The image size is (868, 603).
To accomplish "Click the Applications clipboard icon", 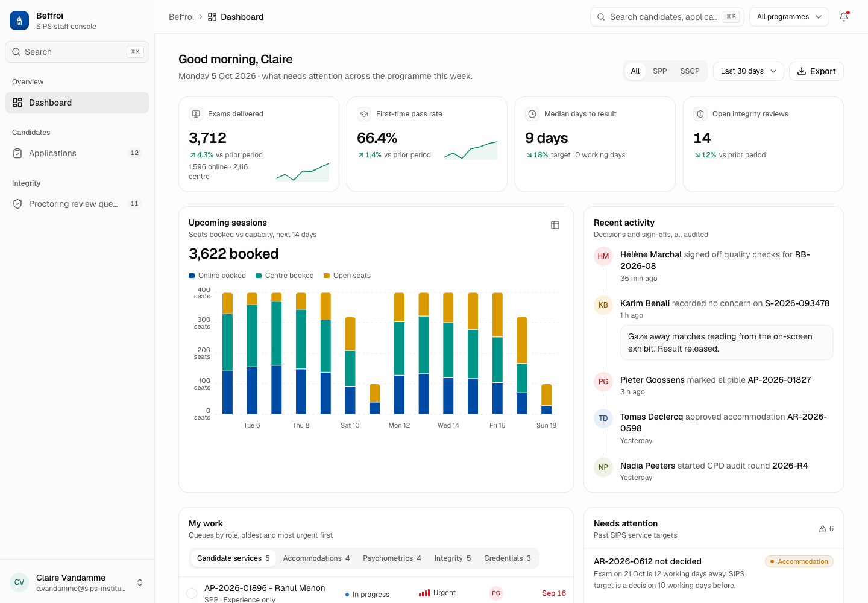I will 17,153.
